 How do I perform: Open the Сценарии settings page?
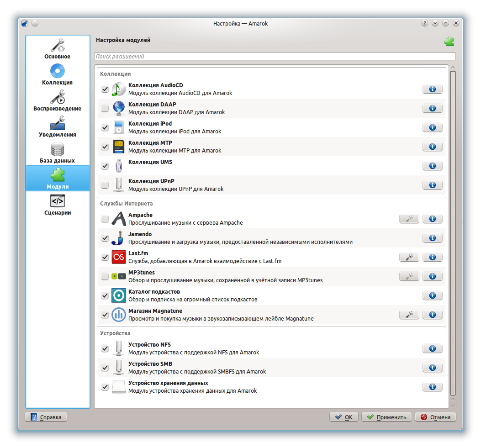tap(58, 205)
